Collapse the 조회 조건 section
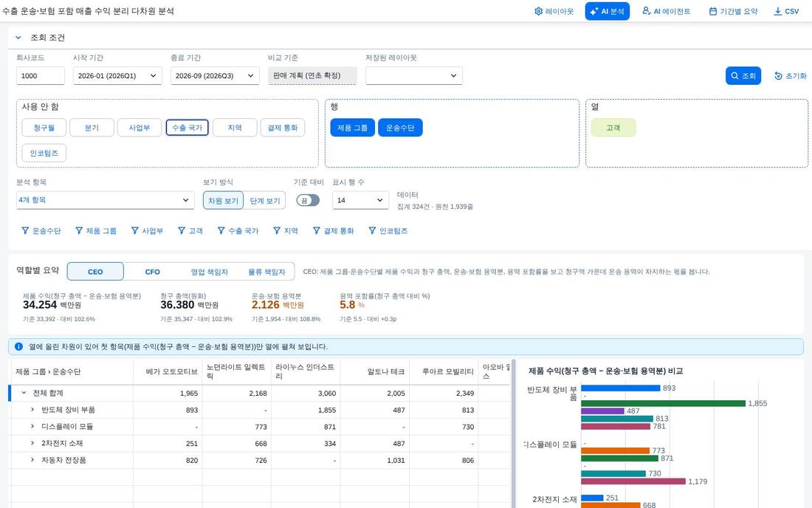This screenshot has height=508, width=812. point(18,37)
